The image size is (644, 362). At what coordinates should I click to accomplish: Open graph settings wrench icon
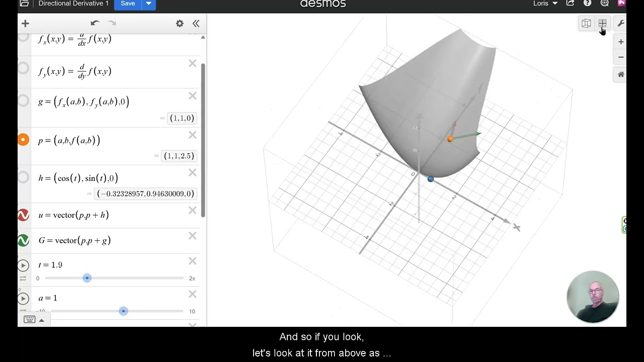[620, 24]
